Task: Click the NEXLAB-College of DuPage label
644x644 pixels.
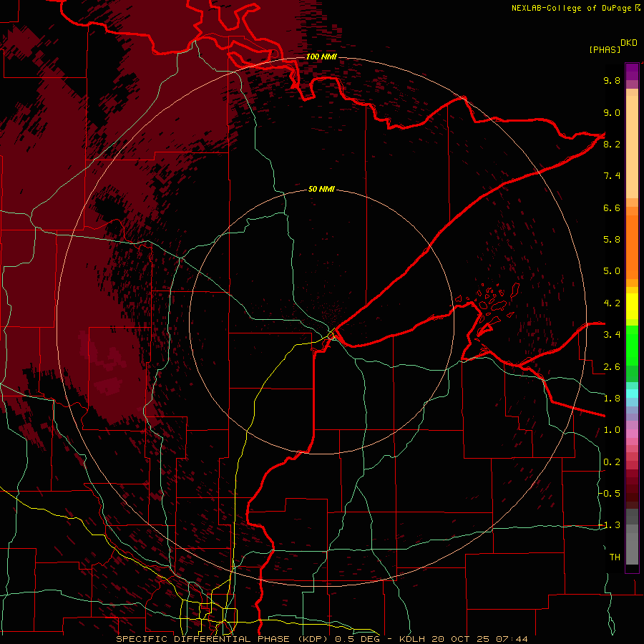Action: coord(571,8)
